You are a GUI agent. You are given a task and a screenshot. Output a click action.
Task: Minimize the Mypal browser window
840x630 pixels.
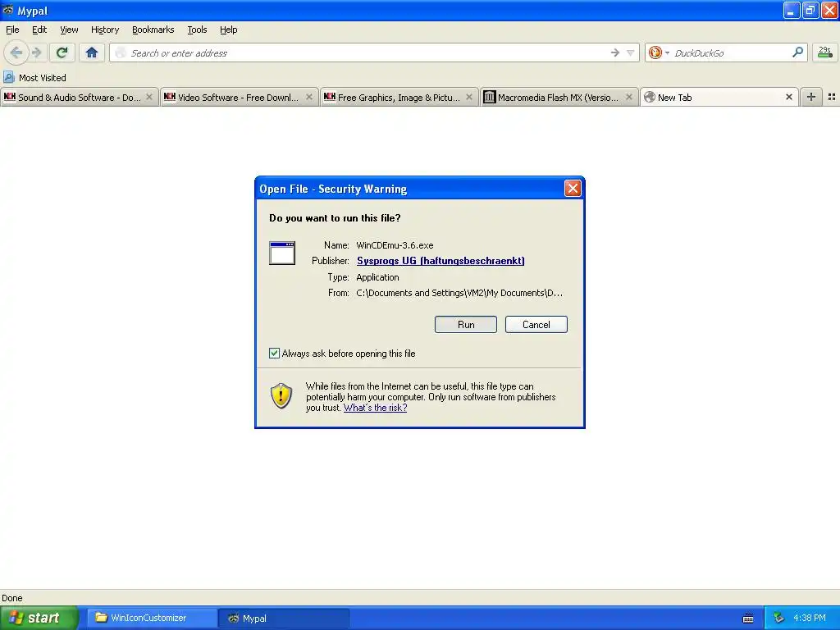point(792,10)
